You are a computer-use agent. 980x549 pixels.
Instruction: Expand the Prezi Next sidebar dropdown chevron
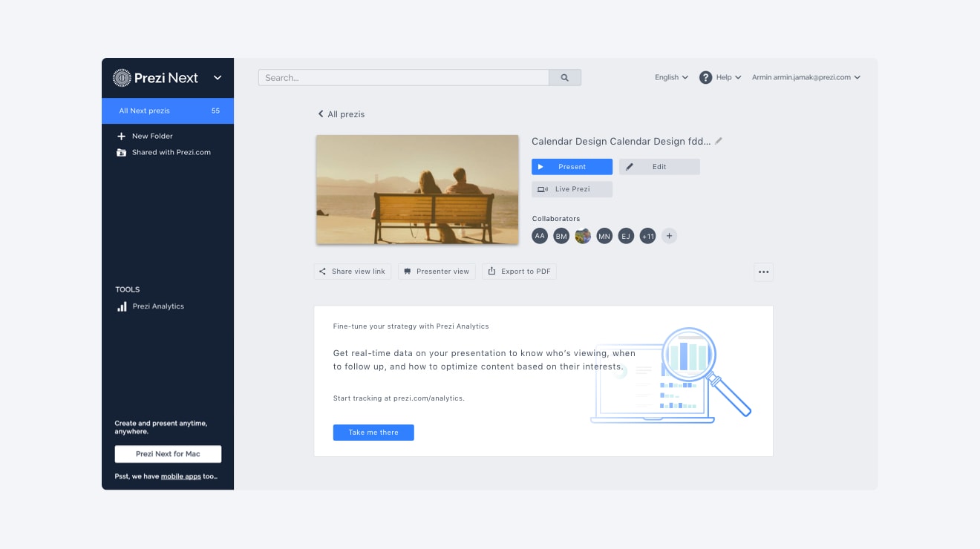218,77
